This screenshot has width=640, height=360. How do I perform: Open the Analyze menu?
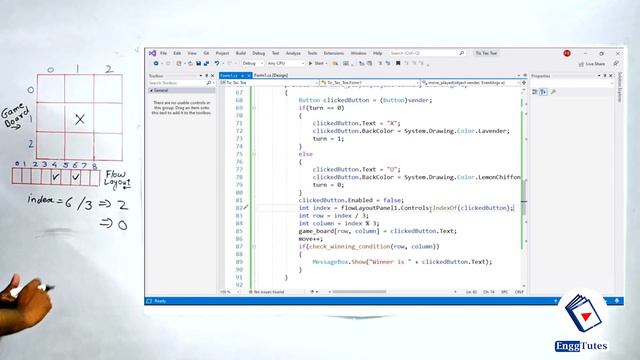[293, 53]
